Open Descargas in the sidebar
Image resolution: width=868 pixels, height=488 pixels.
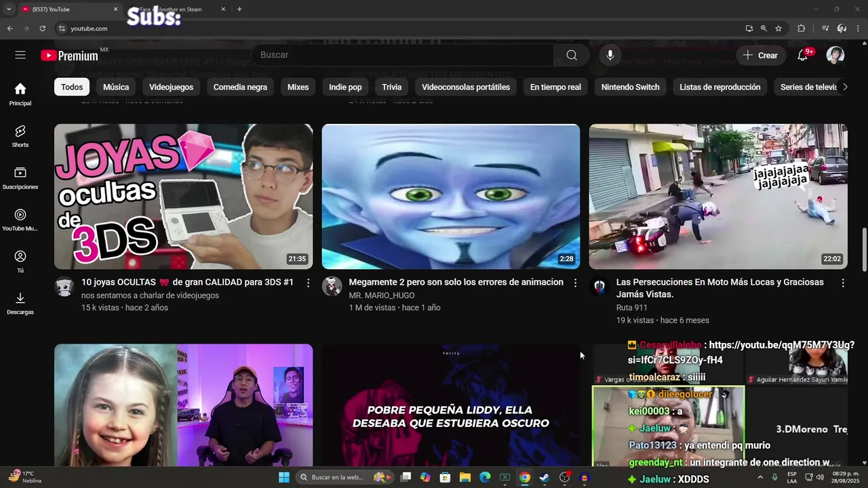(x=20, y=304)
